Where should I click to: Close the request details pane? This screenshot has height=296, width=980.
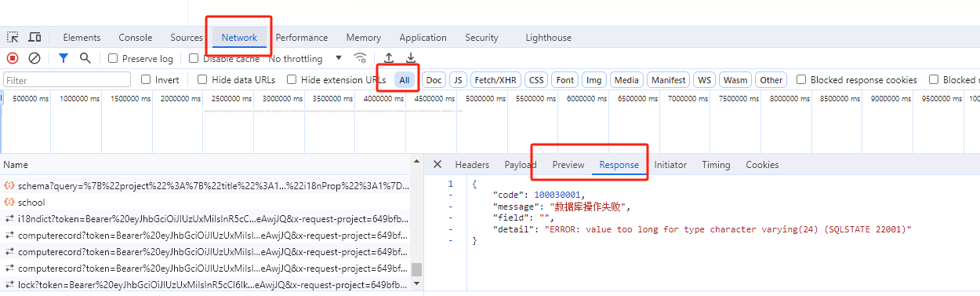click(x=437, y=165)
